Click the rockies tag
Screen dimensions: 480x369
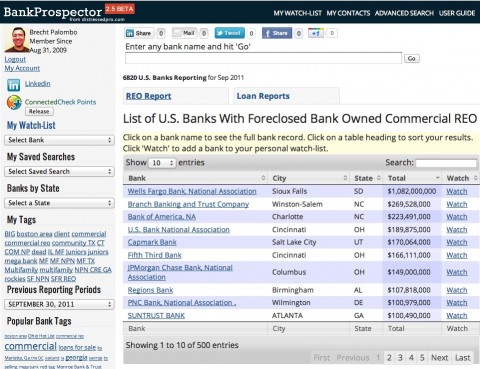[15, 279]
